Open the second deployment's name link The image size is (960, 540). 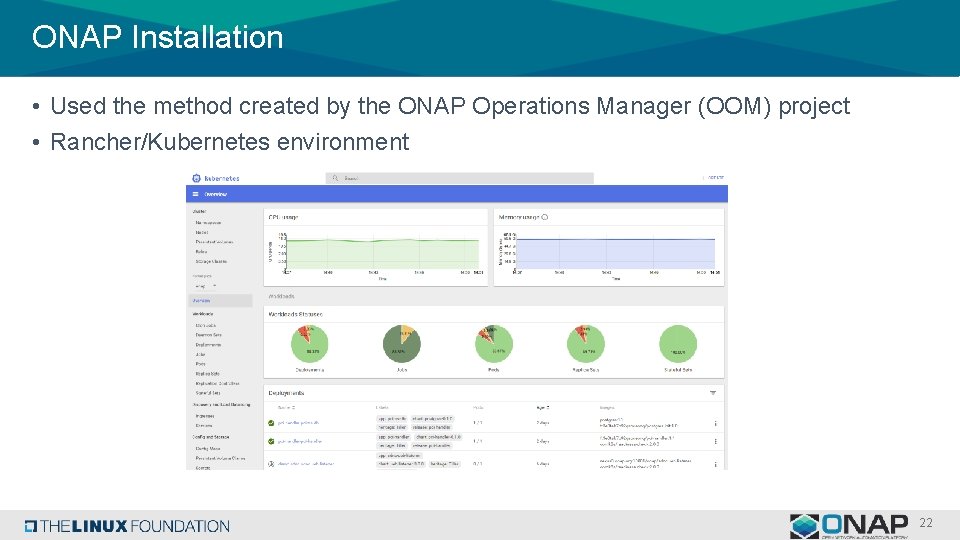pyautogui.click(x=299, y=441)
